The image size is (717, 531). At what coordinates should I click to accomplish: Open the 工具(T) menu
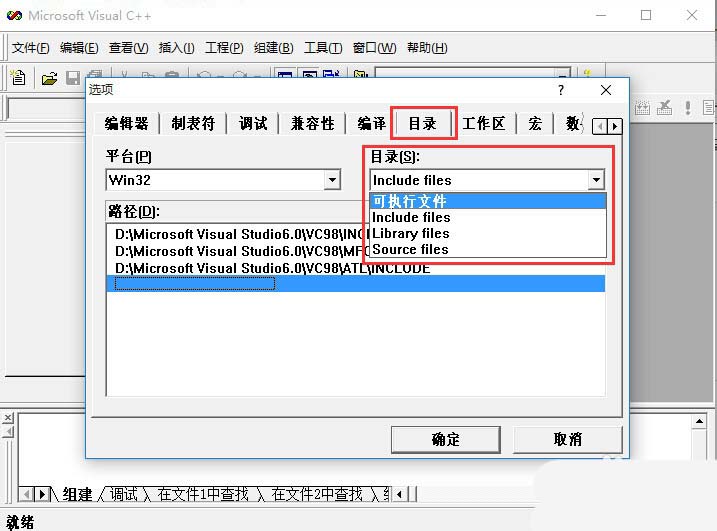323,48
